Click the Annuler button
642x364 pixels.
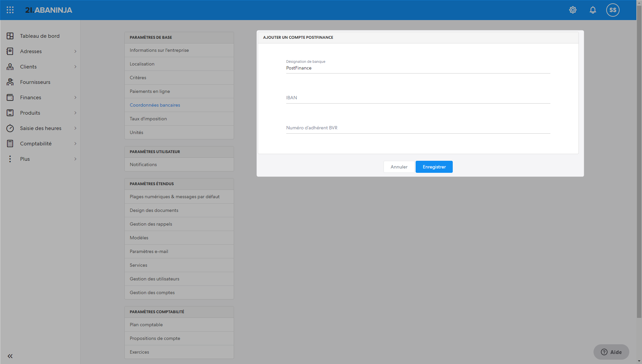coord(399,167)
